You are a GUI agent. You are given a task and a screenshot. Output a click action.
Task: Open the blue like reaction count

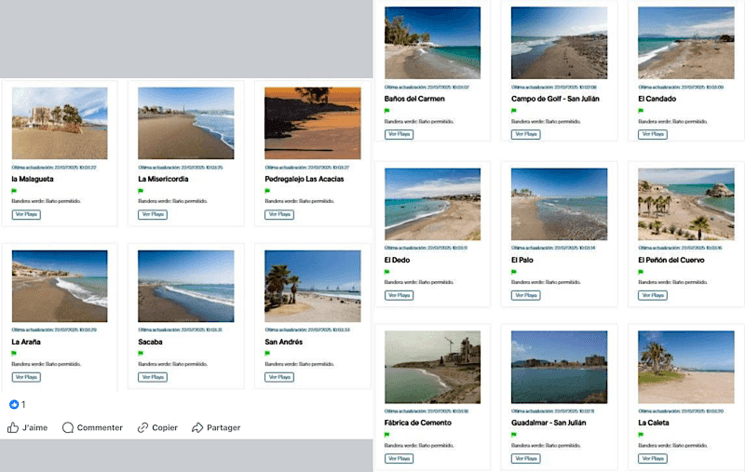pos(14,405)
